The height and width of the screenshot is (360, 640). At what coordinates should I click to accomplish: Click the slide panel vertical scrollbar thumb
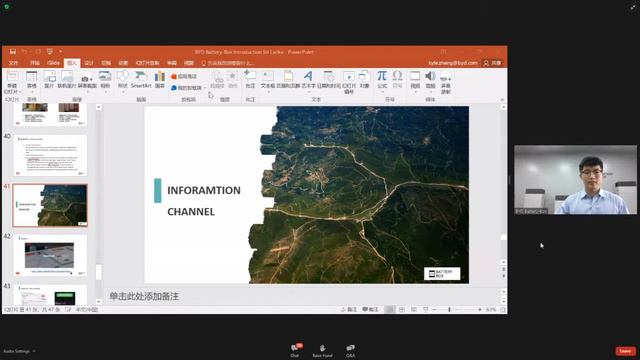[98, 272]
